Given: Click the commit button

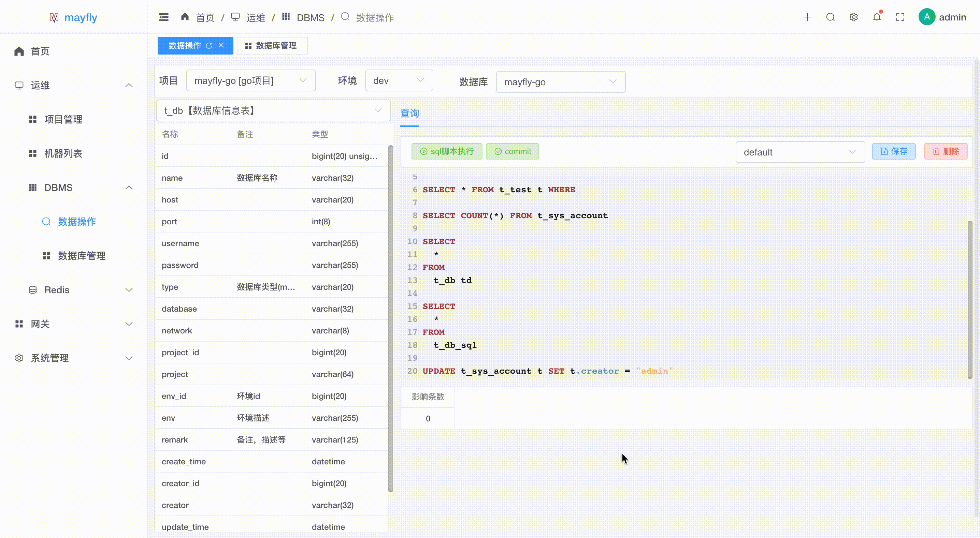Looking at the screenshot, I should [512, 151].
